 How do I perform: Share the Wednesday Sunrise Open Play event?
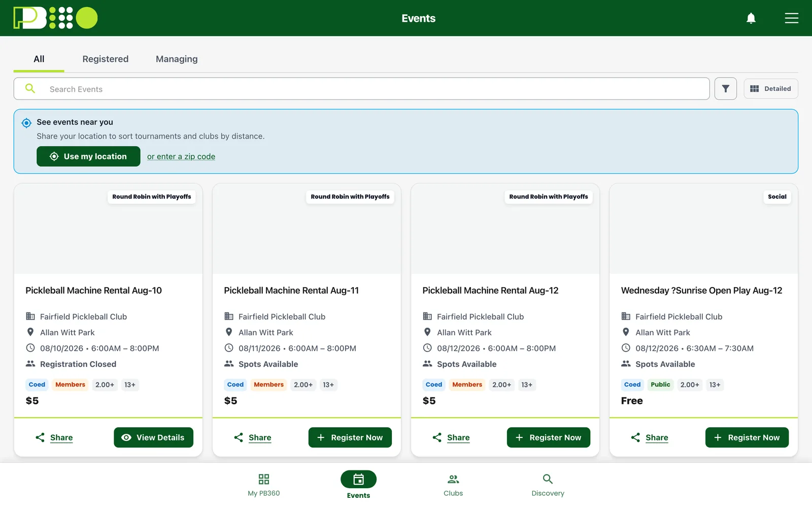click(x=649, y=437)
